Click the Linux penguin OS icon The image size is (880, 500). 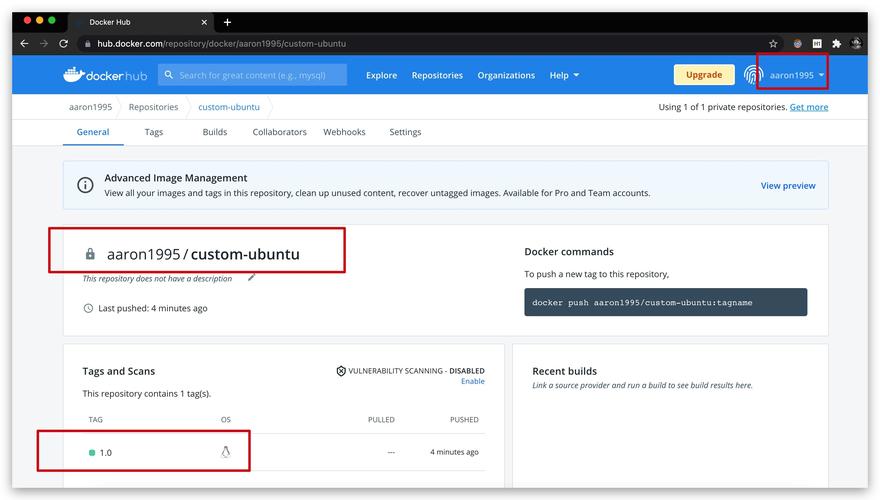click(226, 452)
